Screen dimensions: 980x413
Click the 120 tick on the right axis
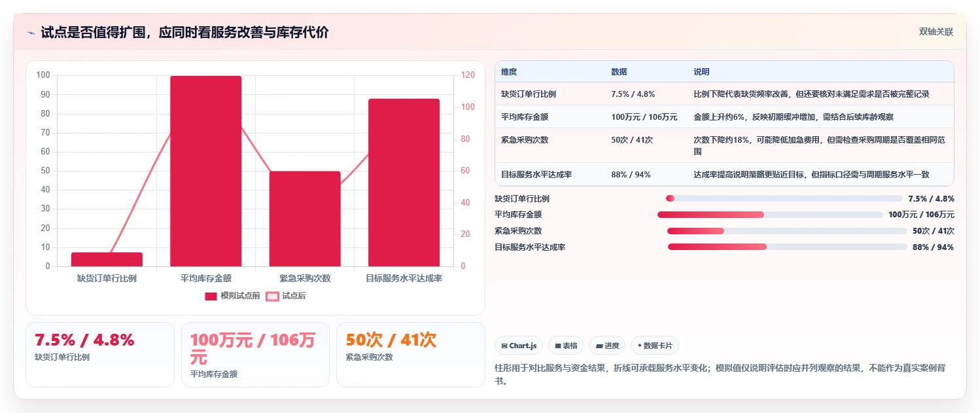coord(467,75)
